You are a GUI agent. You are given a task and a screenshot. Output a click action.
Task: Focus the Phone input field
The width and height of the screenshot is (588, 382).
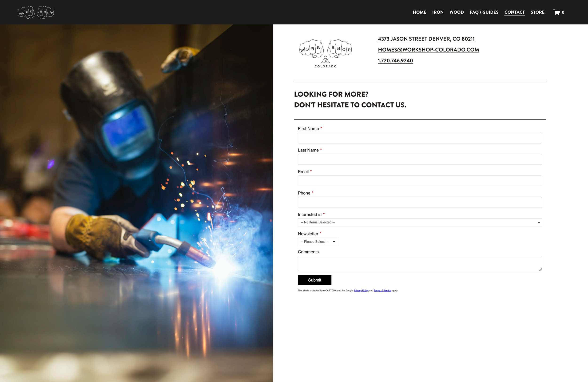(420, 202)
